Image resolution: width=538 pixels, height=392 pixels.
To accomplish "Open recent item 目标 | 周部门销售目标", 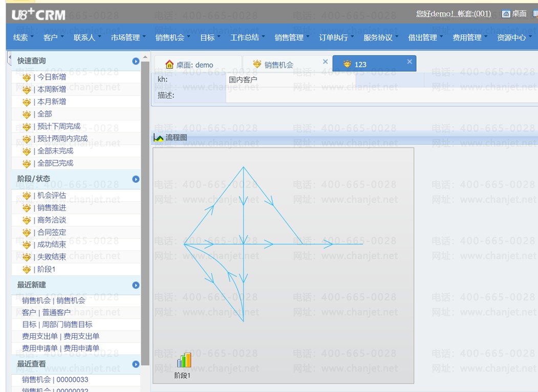I will [57, 324].
